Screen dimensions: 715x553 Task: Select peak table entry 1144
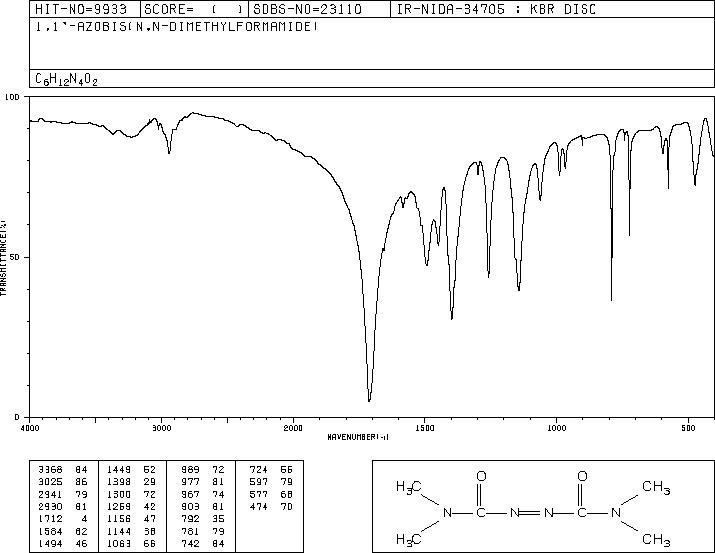pyautogui.click(x=131, y=531)
